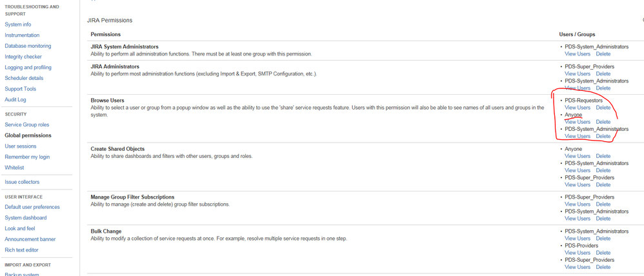This screenshot has width=644, height=276.
Task: Open Database monitoring page
Action: [28, 46]
